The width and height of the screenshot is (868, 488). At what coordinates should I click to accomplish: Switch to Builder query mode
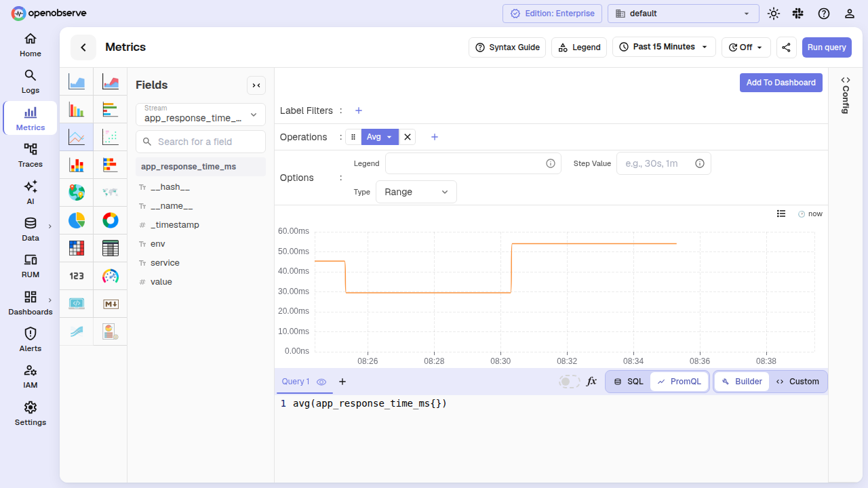(x=742, y=382)
